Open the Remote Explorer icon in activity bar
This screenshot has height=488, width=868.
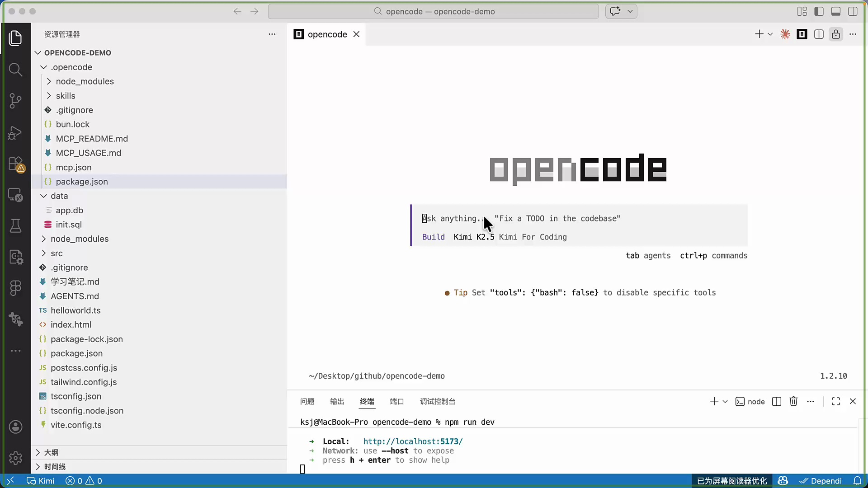[15, 195]
